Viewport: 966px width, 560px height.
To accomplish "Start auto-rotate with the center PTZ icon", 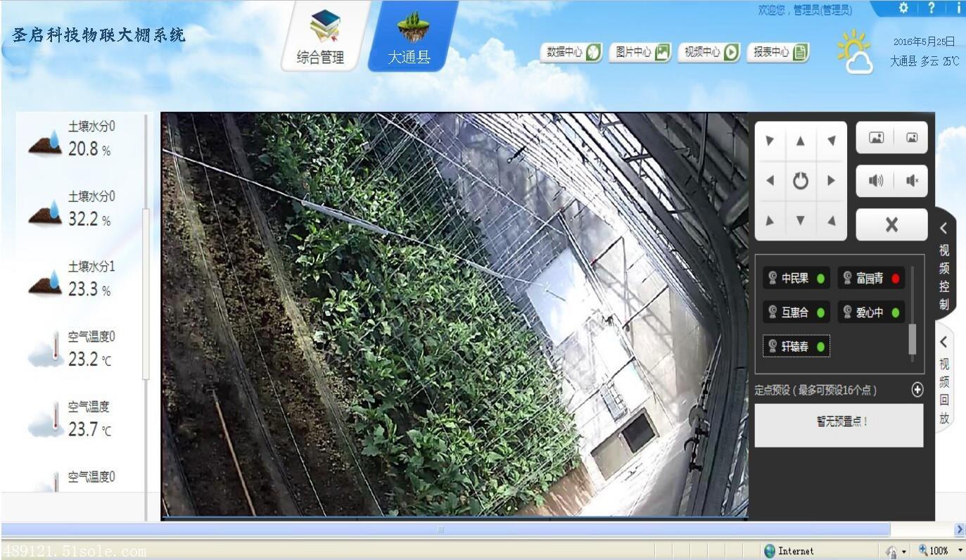I will 800,180.
